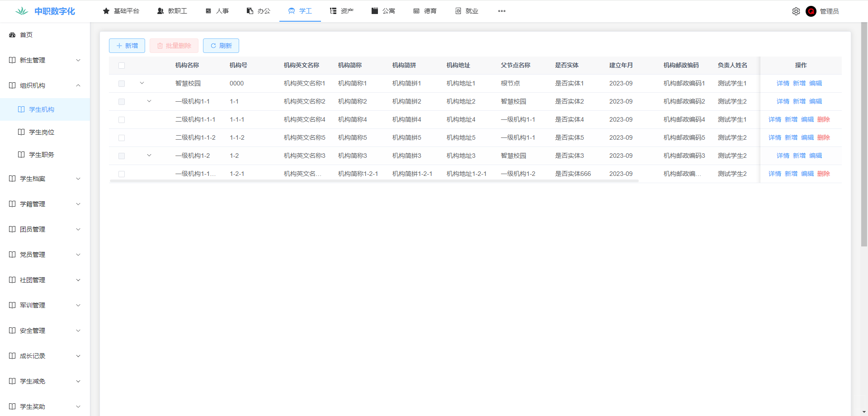Expand the 新生管理 sidebar menu
Viewport: 868px width, 416px height.
[x=45, y=60]
